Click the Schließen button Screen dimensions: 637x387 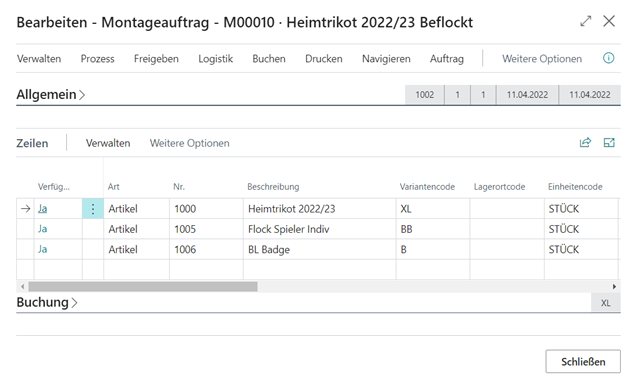pos(583,361)
